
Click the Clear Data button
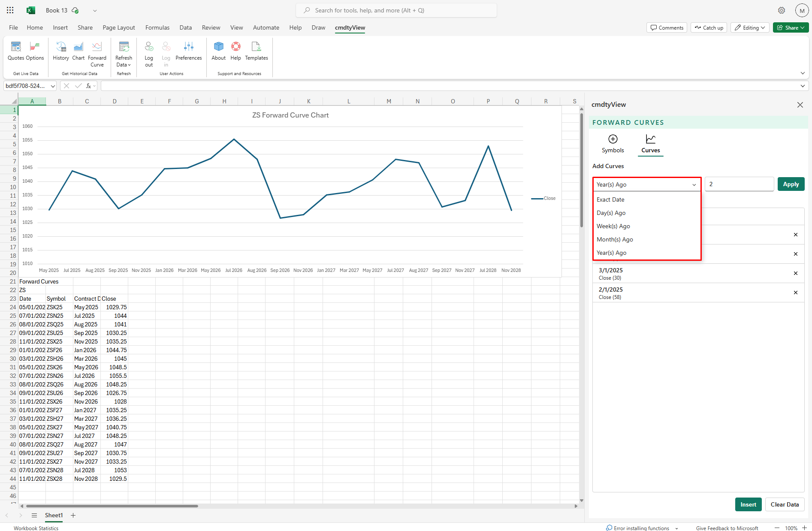(785, 504)
